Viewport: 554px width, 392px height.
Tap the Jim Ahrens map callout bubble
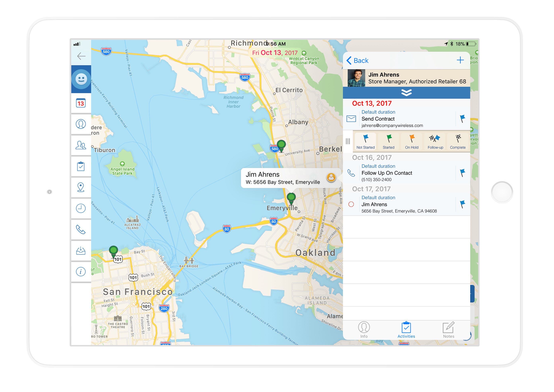(291, 178)
